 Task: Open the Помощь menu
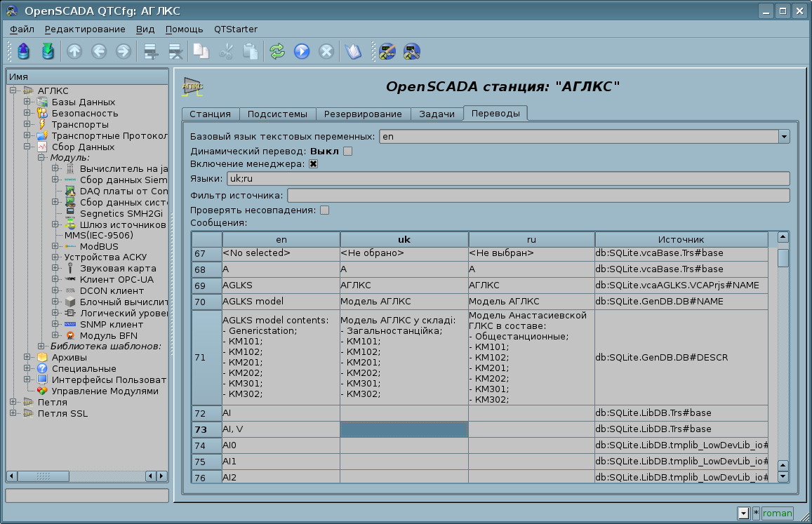[x=185, y=29]
